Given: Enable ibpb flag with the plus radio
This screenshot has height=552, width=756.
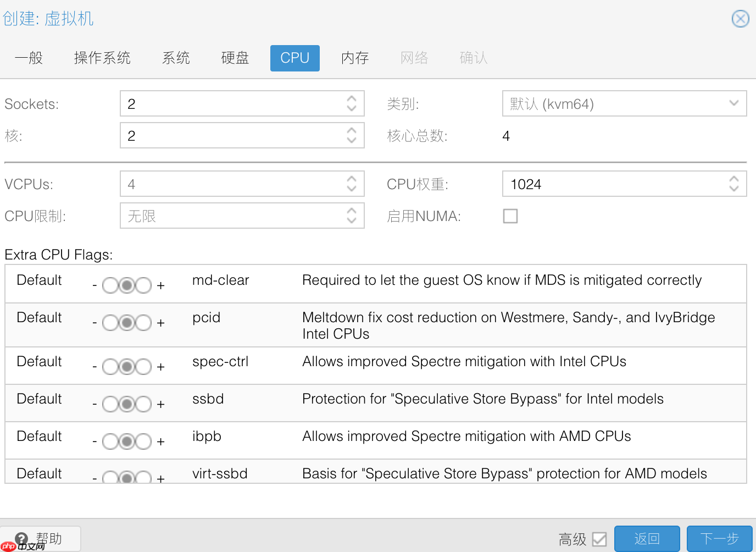Looking at the screenshot, I should pyautogui.click(x=143, y=441).
